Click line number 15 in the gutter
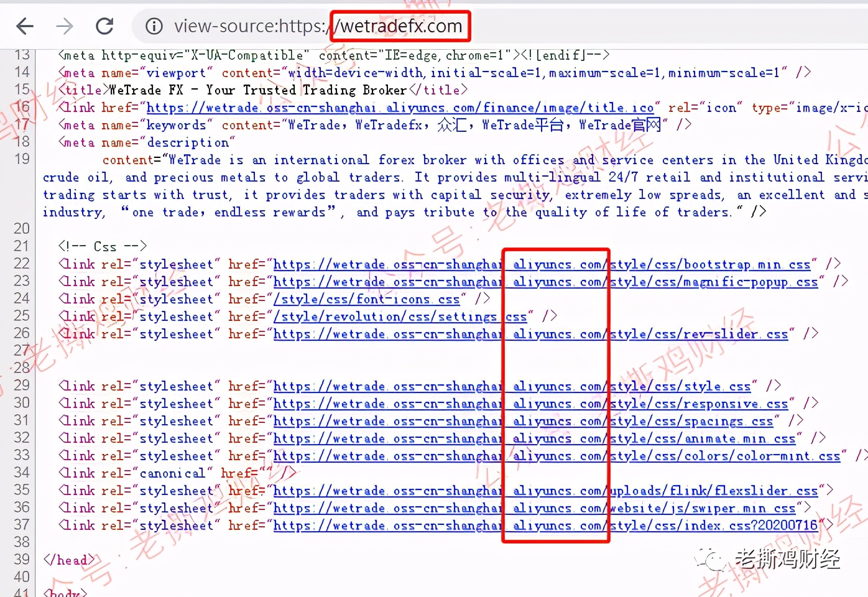Viewport: 868px width, 597px height. tap(22, 90)
